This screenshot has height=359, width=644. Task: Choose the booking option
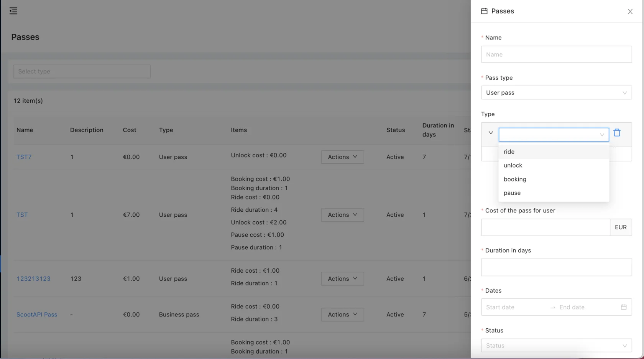554,179
